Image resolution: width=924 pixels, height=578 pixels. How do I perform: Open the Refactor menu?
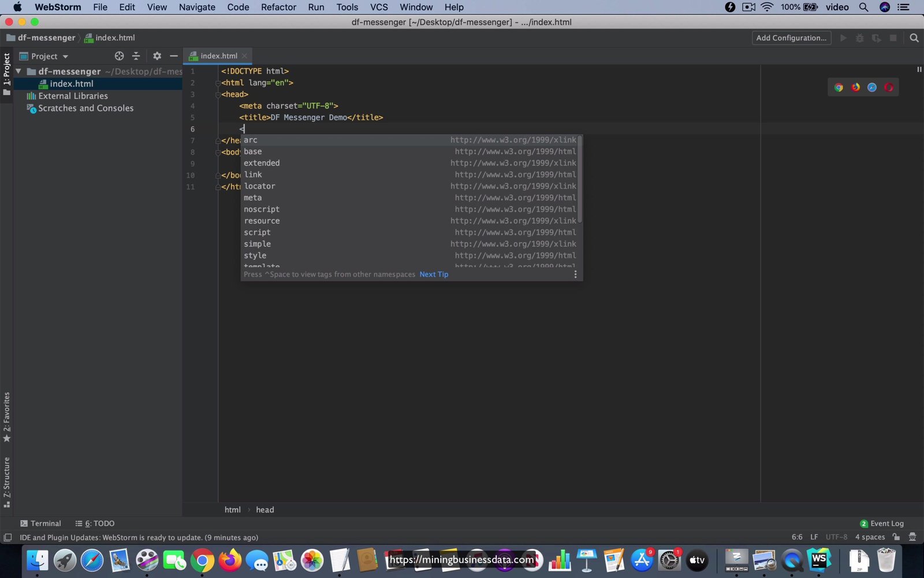(278, 7)
